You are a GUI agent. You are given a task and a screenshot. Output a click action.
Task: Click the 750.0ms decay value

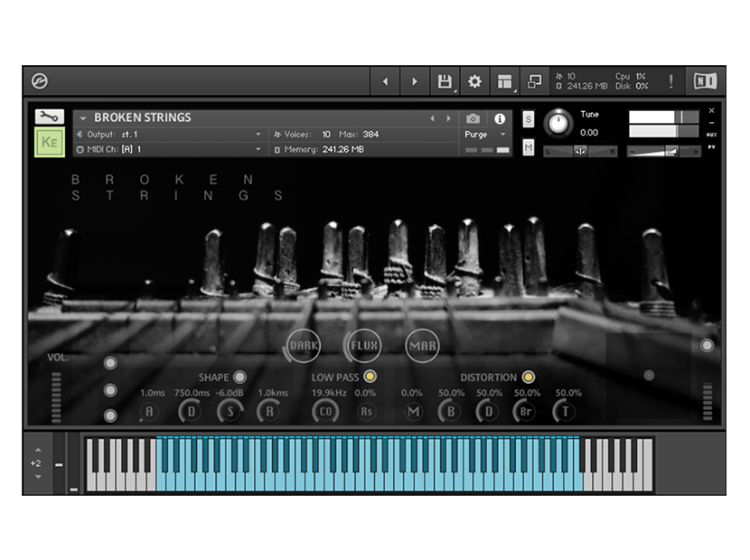[192, 393]
